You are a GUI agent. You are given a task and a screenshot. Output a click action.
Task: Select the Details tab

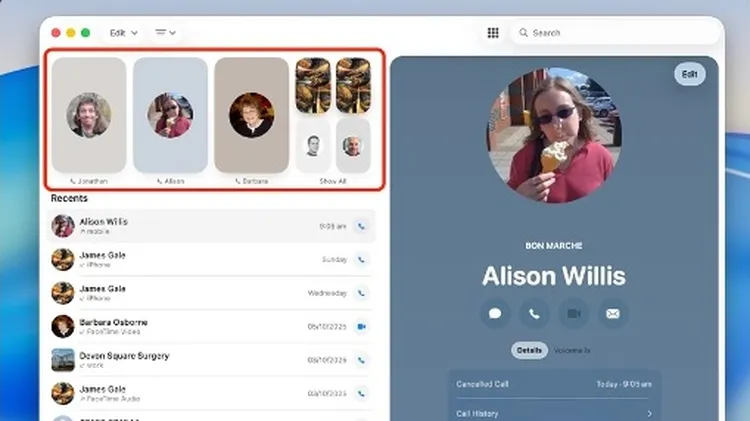point(530,351)
